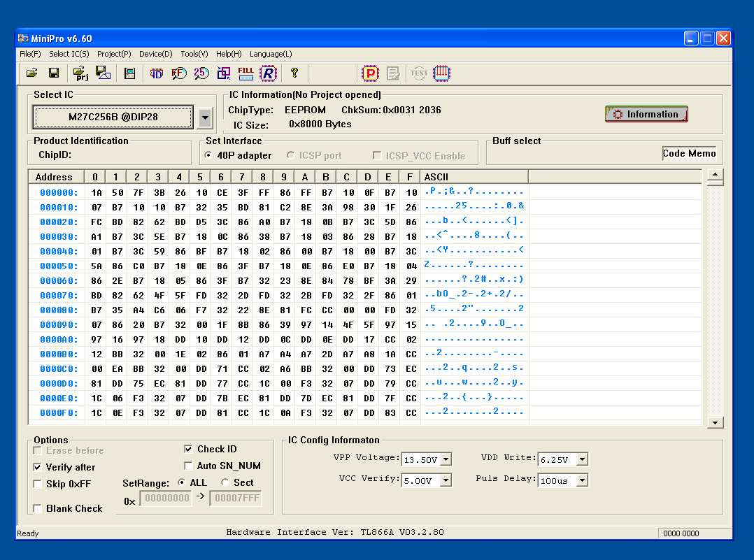Click the M27C256B @DIP28 chip button

113,117
